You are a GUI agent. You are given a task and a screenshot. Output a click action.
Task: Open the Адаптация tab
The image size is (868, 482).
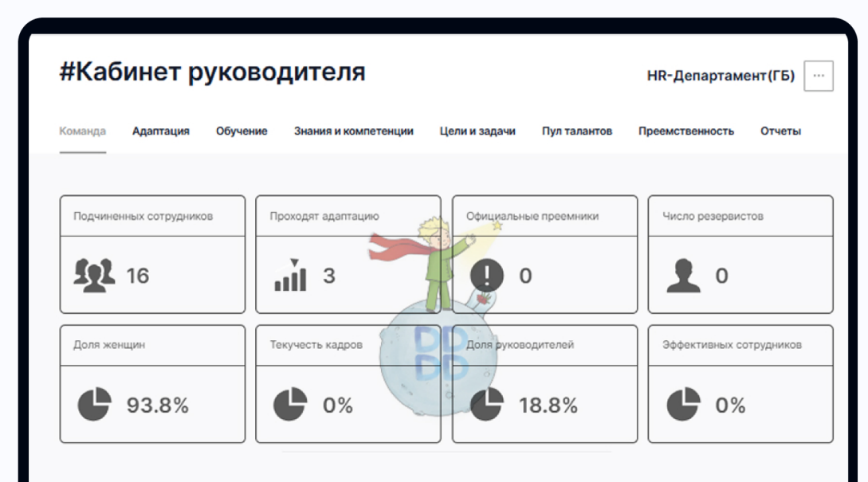[160, 131]
